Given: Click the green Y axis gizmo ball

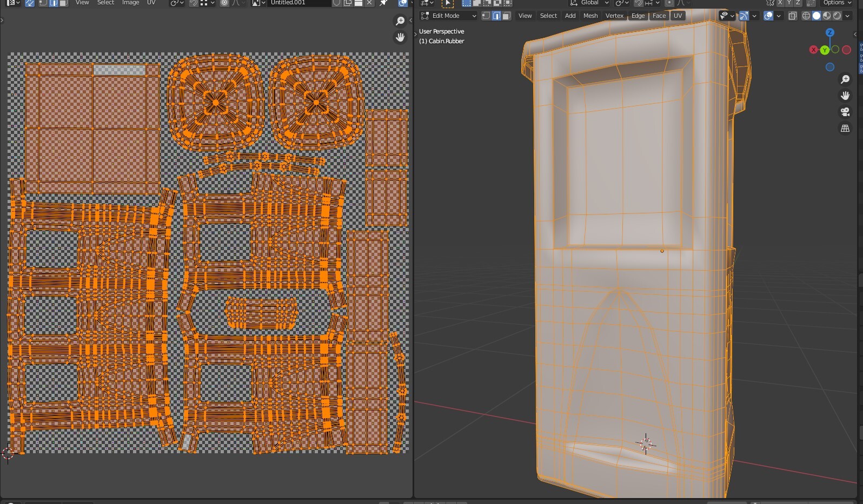Looking at the screenshot, I should (825, 50).
